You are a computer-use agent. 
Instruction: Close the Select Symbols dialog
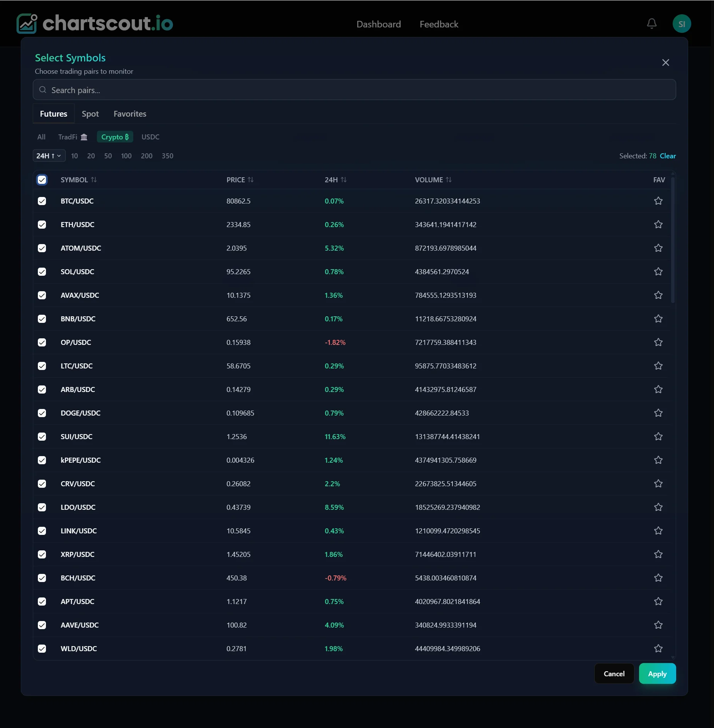click(665, 63)
